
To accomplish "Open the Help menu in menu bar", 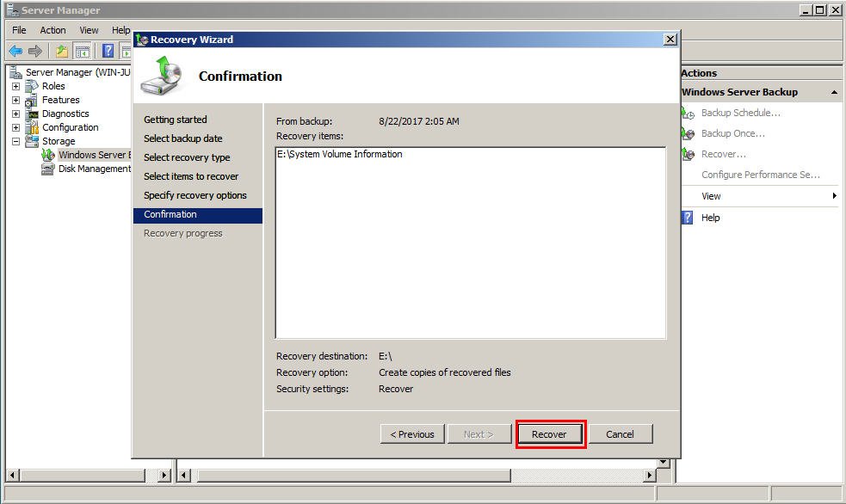I will (120, 30).
